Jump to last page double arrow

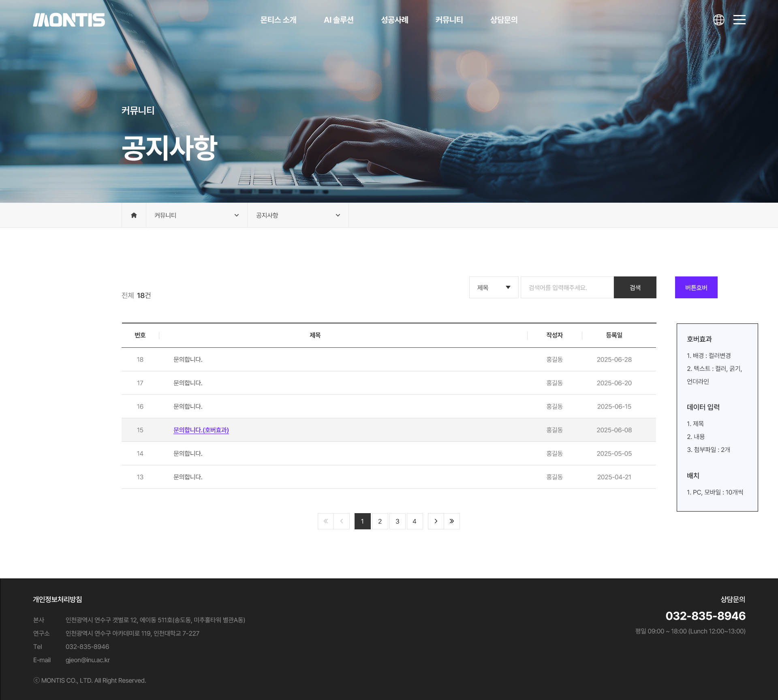point(452,521)
